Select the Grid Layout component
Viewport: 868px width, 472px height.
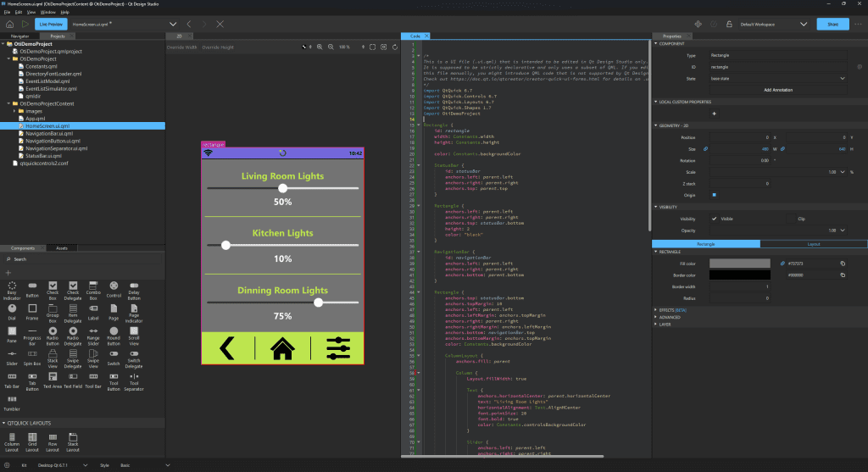[32, 442]
